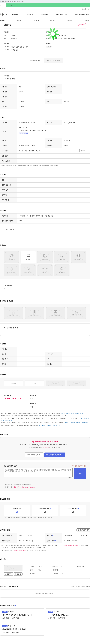Switch to the 우대사항 section tab

tap(36, 21)
